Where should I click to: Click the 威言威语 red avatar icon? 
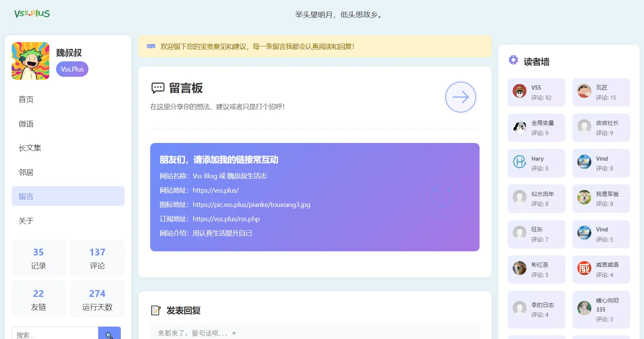pyautogui.click(x=584, y=268)
